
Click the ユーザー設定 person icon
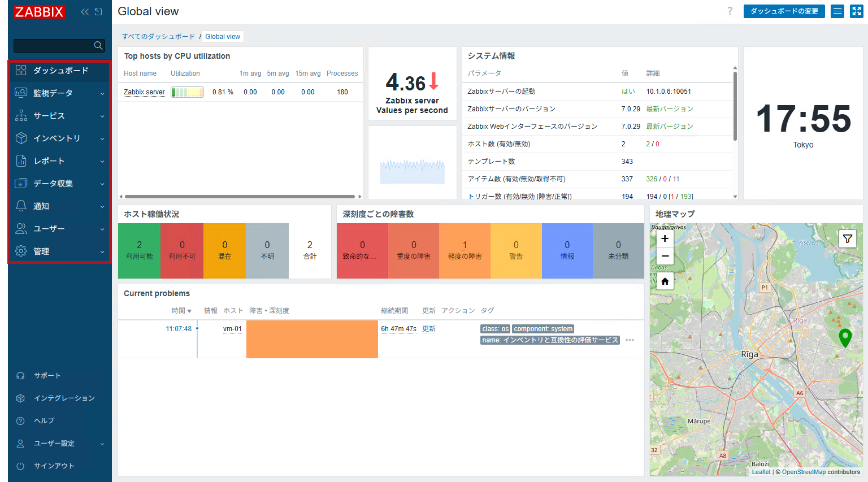pyautogui.click(x=20, y=444)
